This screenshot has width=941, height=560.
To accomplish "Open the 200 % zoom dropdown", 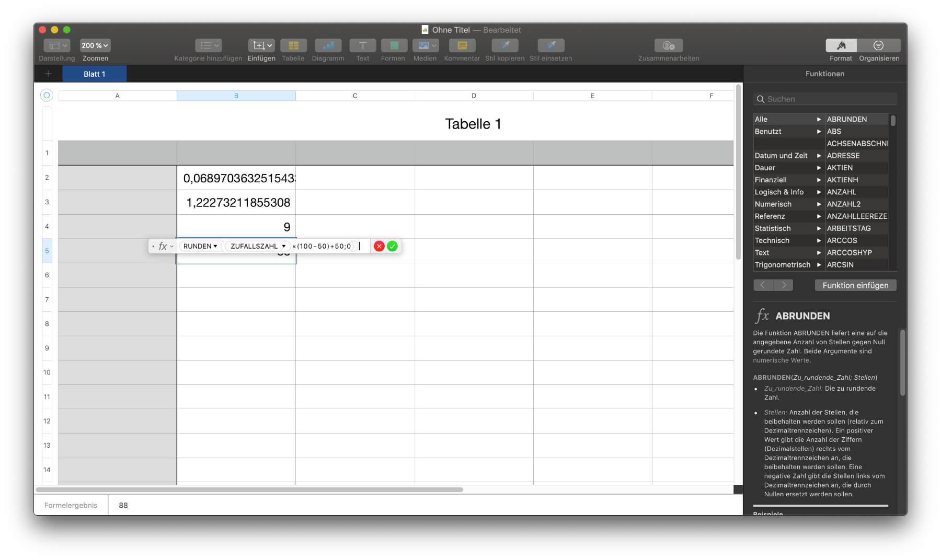I will (x=95, y=46).
